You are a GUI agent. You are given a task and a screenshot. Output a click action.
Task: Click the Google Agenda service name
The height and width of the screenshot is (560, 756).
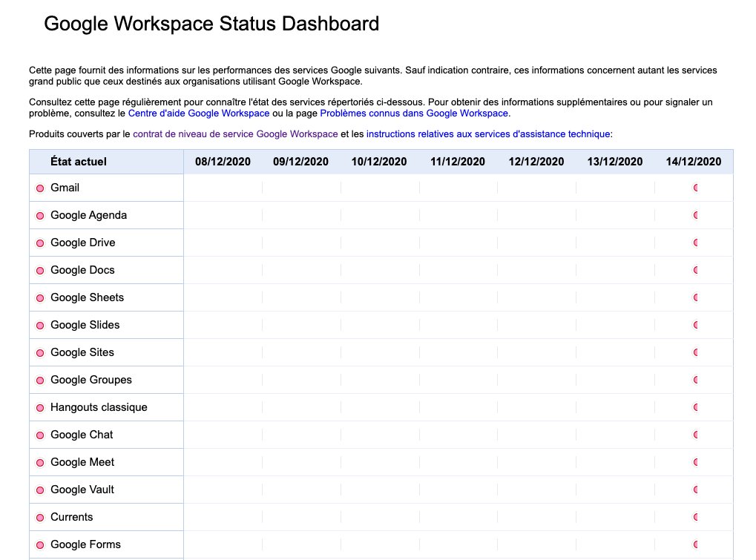[x=89, y=215]
